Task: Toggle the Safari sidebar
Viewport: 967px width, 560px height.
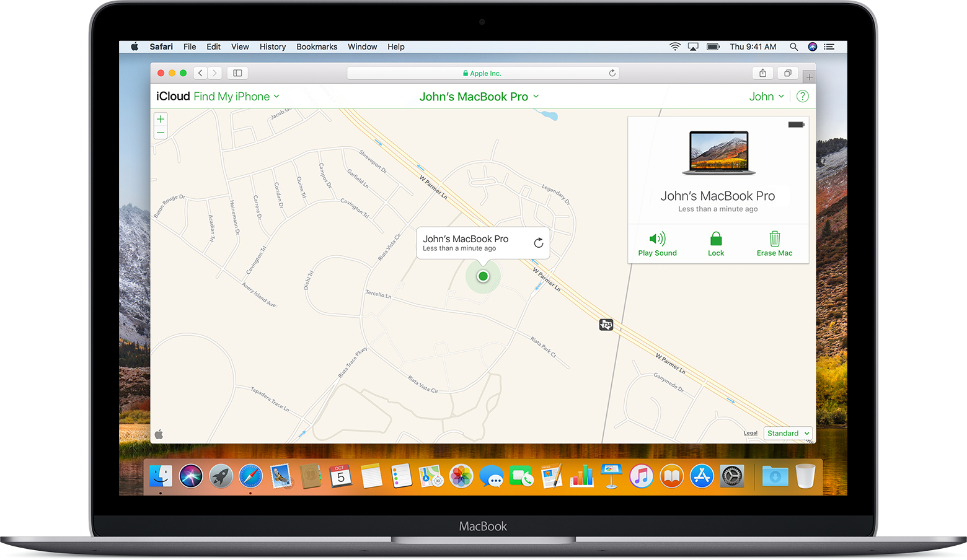Action: 237,73
